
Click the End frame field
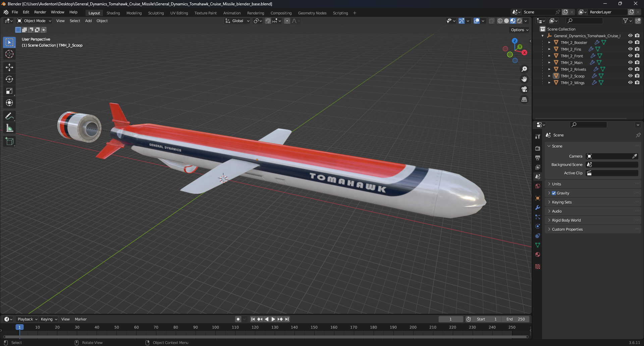(x=516, y=319)
